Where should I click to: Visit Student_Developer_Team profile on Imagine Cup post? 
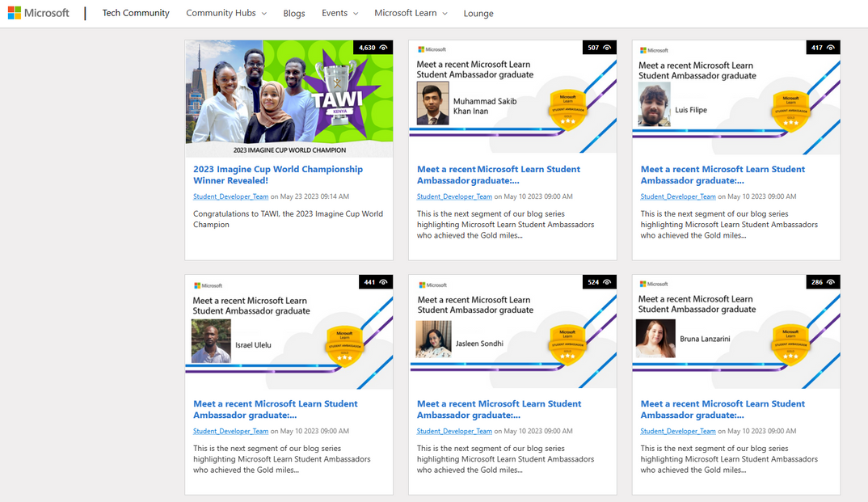pyautogui.click(x=231, y=196)
